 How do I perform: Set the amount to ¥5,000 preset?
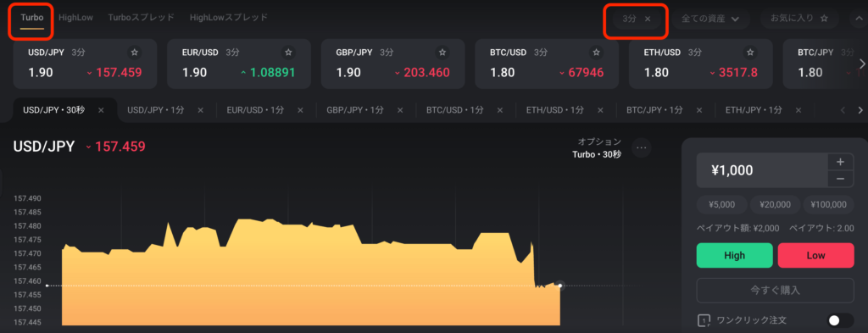tap(722, 205)
